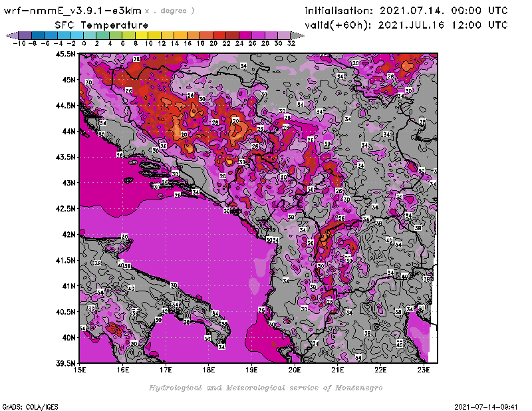The image size is (532, 411).
Task: Click the legend swatch between -8 and -6
Action: tap(38, 35)
